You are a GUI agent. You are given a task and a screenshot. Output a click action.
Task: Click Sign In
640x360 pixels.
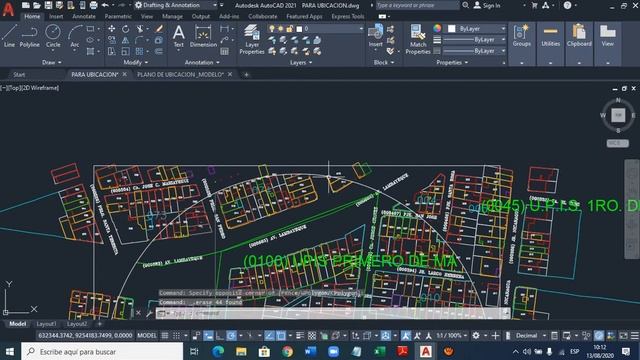(487, 5)
